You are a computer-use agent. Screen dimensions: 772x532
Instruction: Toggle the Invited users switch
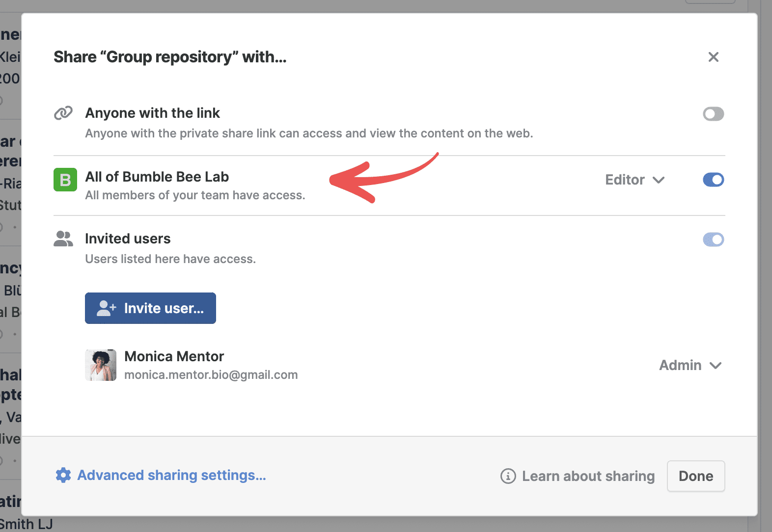coord(713,239)
